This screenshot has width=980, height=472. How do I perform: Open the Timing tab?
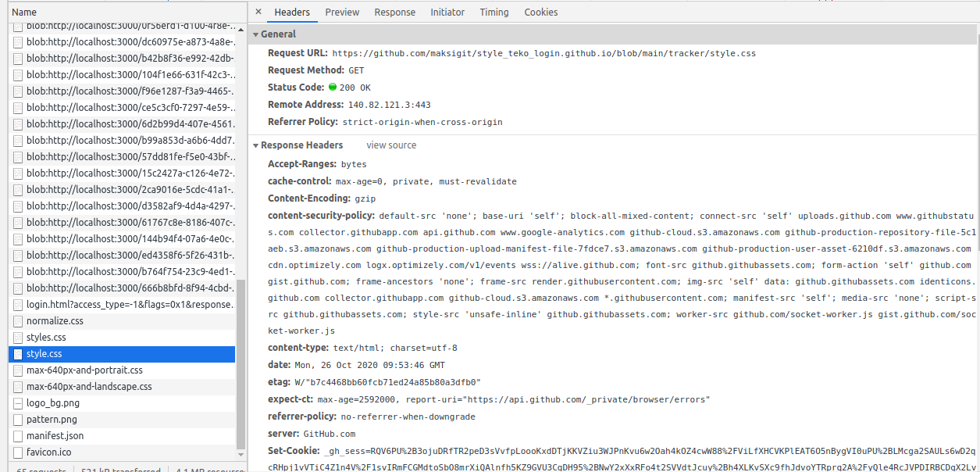tap(494, 12)
